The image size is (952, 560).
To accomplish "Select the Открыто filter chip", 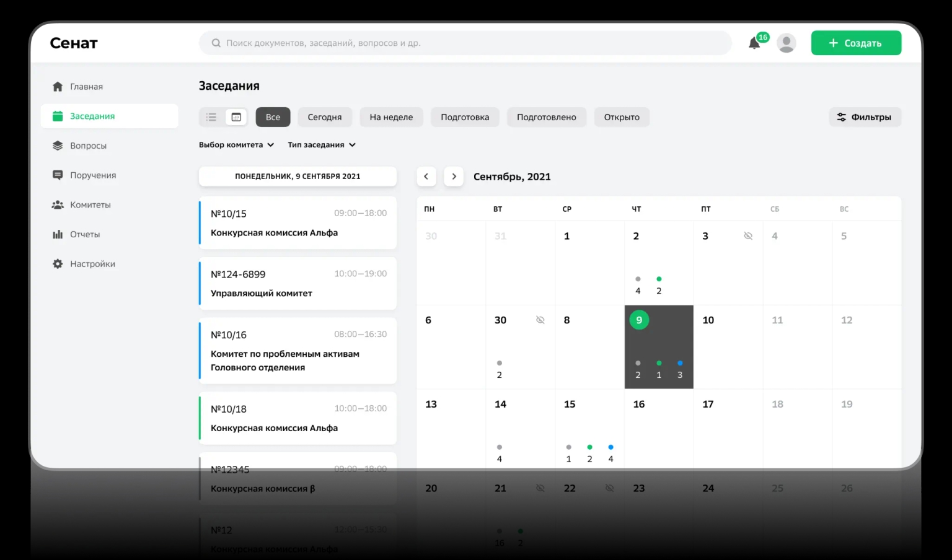I will pos(622,117).
